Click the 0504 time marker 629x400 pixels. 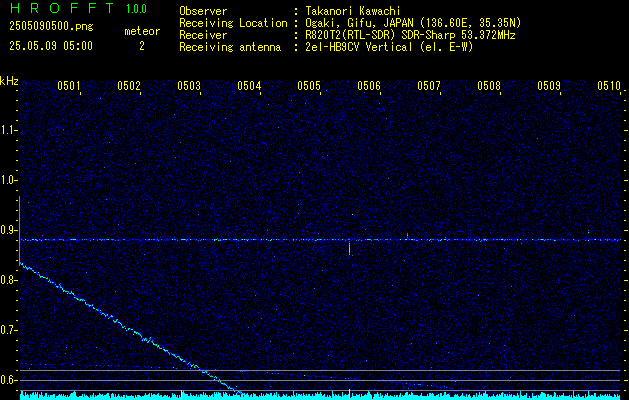pyautogui.click(x=249, y=85)
